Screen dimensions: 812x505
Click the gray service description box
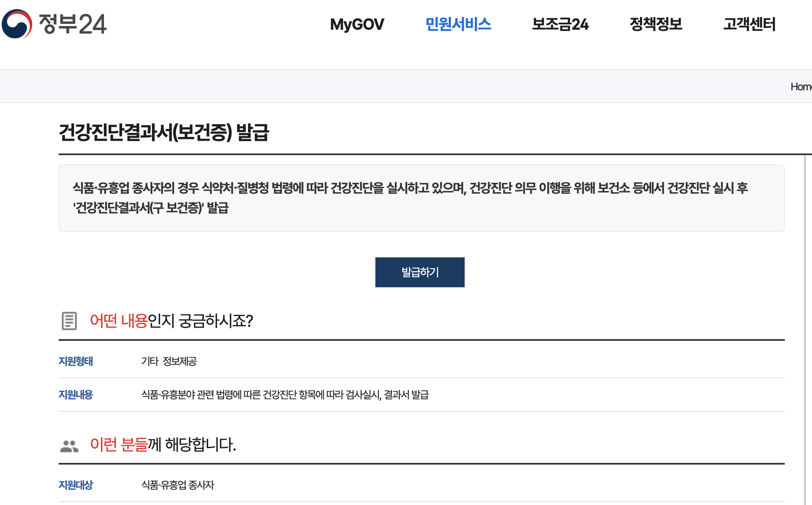(x=421, y=198)
